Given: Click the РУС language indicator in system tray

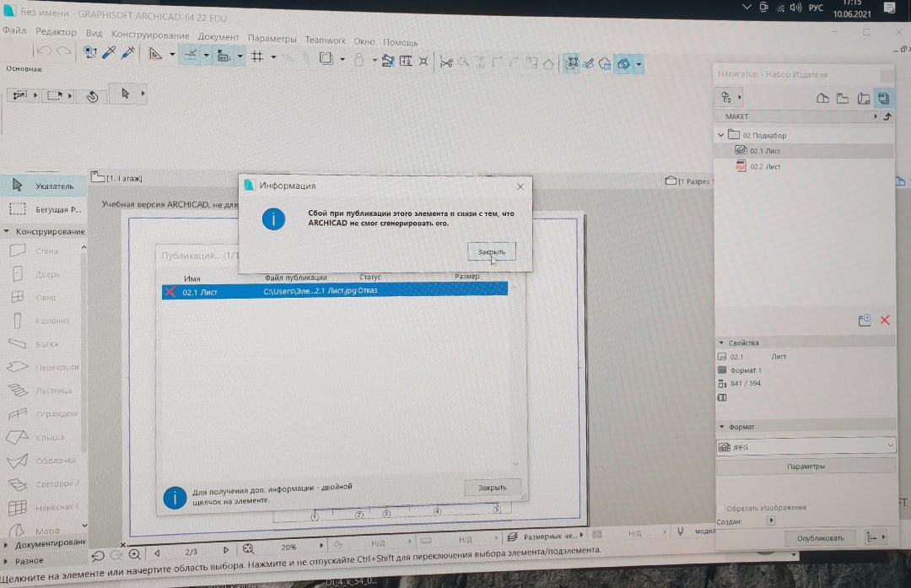Looking at the screenshot, I should 816,8.
